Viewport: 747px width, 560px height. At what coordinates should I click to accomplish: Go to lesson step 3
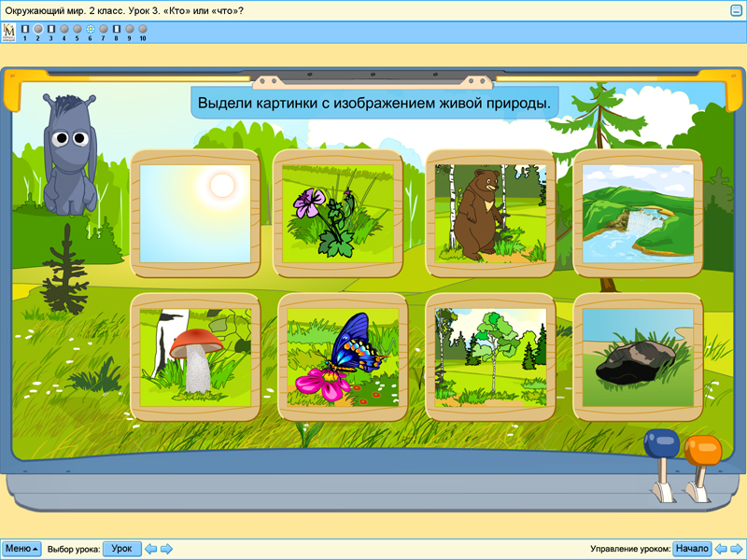click(x=51, y=29)
